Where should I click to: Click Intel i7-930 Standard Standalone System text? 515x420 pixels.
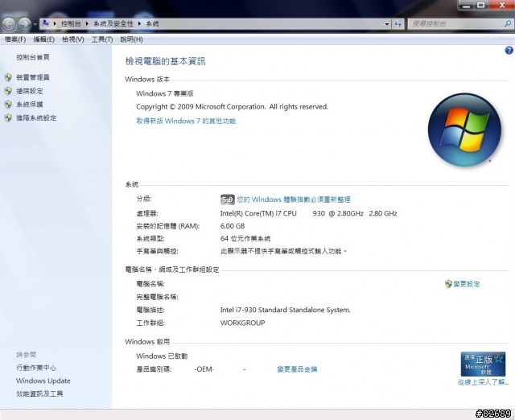pos(285,310)
